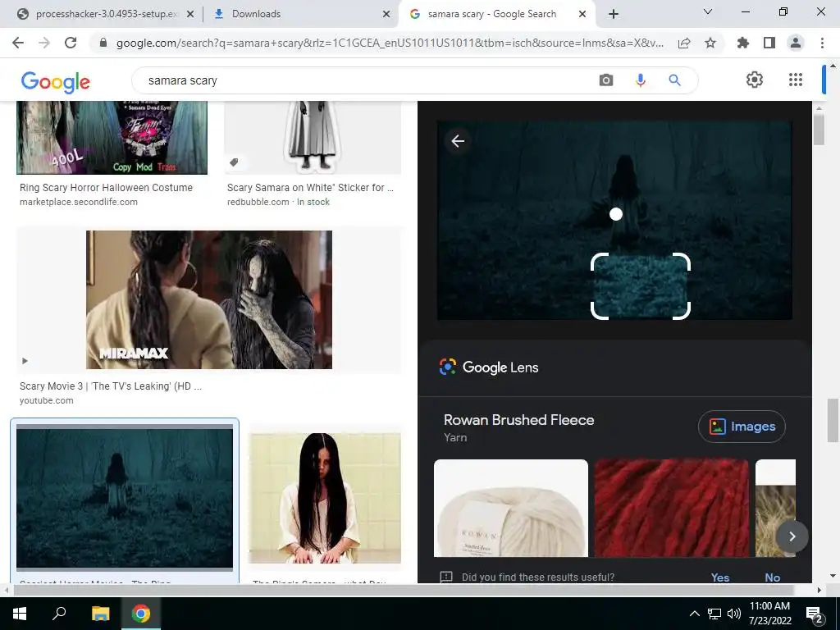
Task: Reload the page with the refresh icon
Action: coord(71,43)
